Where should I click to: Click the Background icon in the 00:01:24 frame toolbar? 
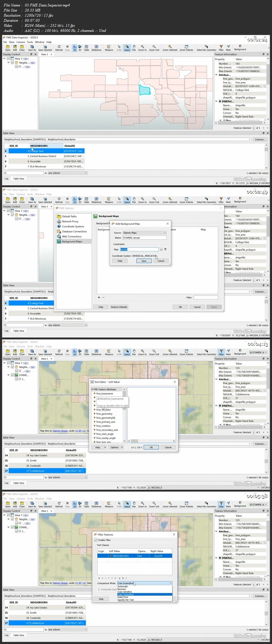240,47
